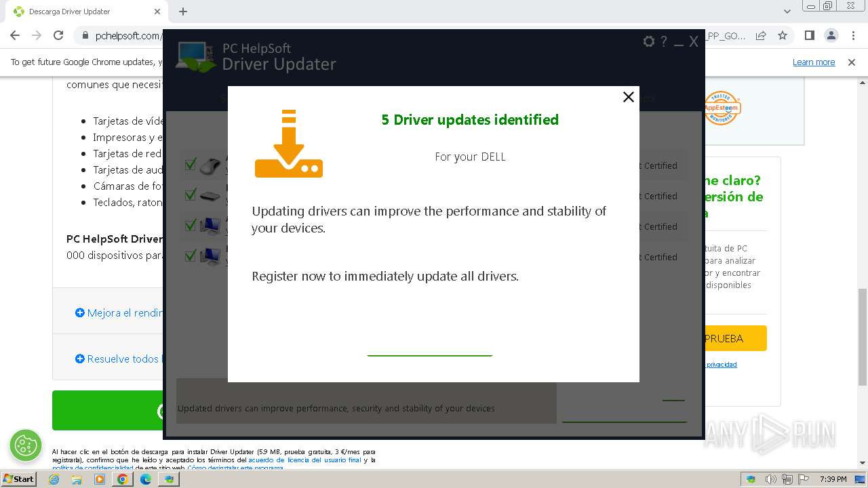Open acuerdo de licencia del usuario final

304,460
